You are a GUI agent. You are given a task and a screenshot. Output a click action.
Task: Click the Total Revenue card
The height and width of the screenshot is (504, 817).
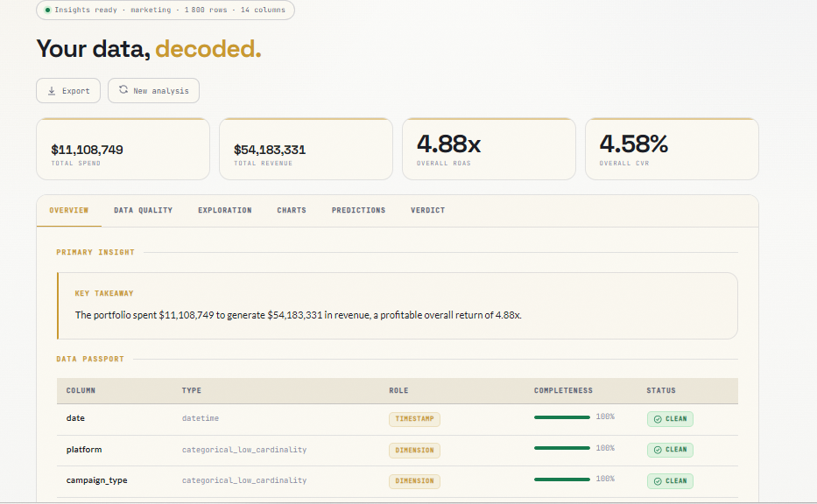click(x=306, y=149)
